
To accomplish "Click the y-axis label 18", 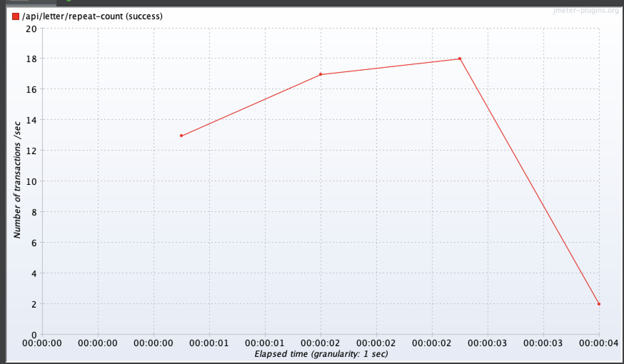I will tap(31, 59).
